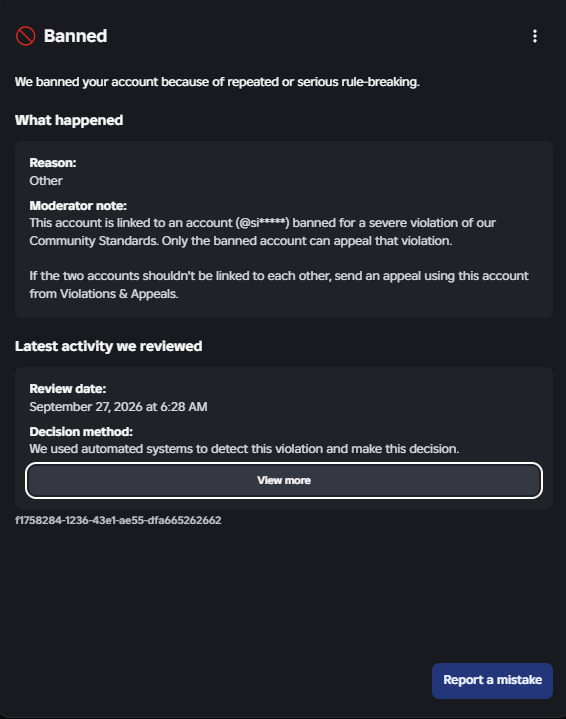This screenshot has height=719, width=566.
Task: Click the appeal instructions paragraph
Action: tap(279, 285)
